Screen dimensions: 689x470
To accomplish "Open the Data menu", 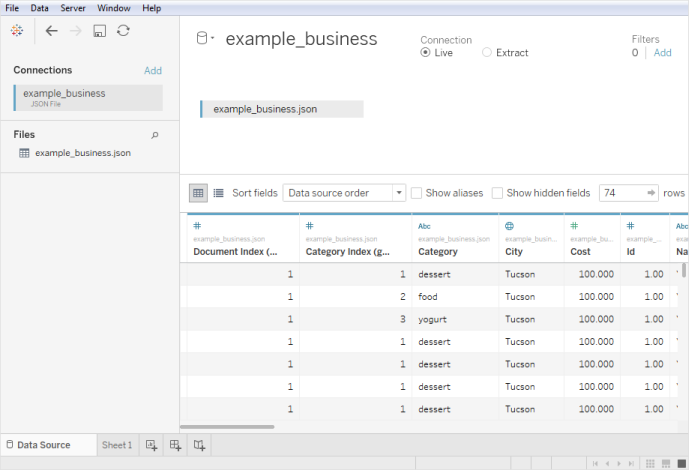I will 40,8.
